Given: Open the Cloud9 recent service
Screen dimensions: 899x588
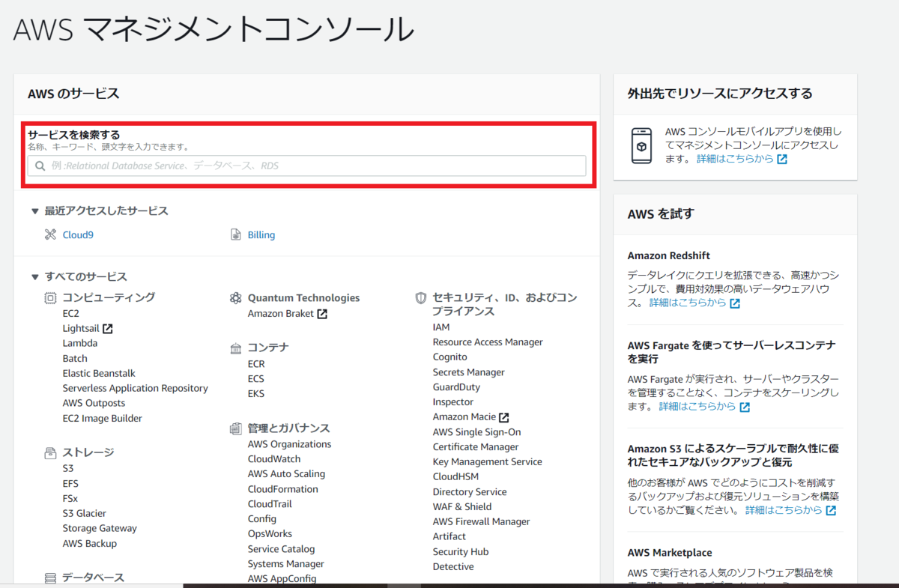Looking at the screenshot, I should pyautogui.click(x=78, y=234).
